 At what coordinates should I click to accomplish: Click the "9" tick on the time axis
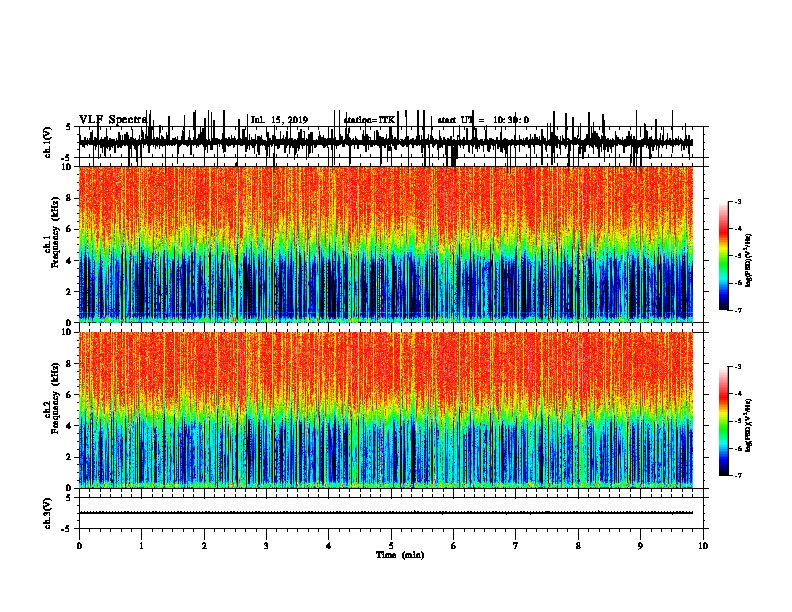point(640,546)
